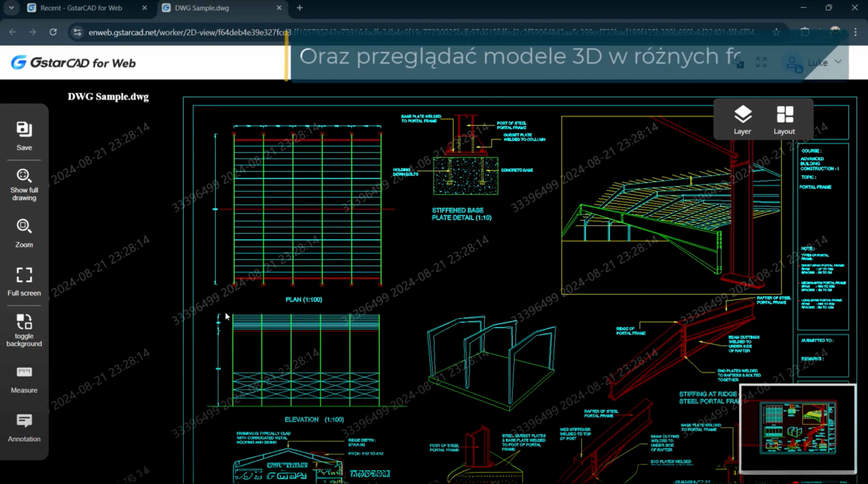Select the Zoom tool
This screenshot has height=484, width=868.
coord(24,226)
